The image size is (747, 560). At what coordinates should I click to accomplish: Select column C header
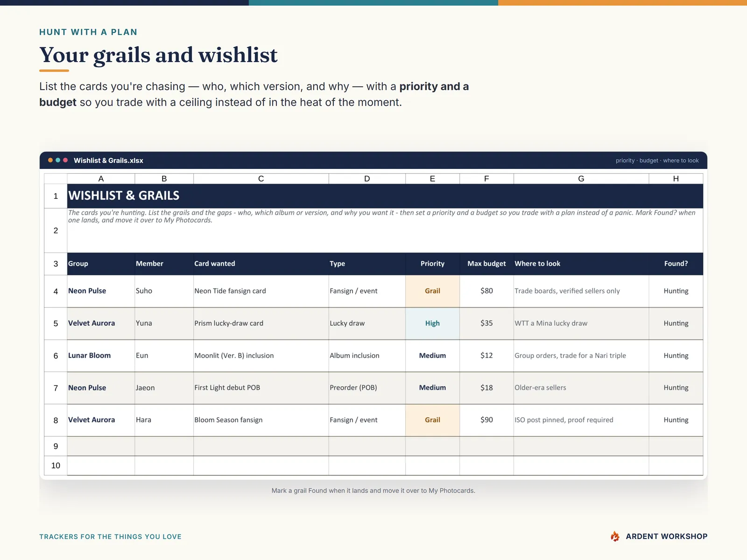point(261,179)
